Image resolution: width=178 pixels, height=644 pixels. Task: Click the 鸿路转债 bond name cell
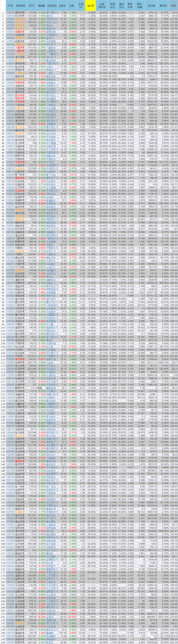point(21,499)
